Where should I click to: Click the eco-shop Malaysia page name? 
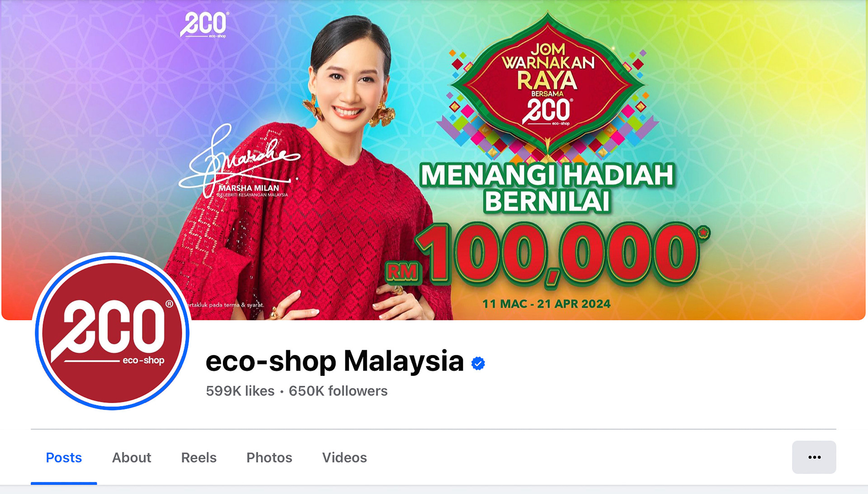pos(335,361)
